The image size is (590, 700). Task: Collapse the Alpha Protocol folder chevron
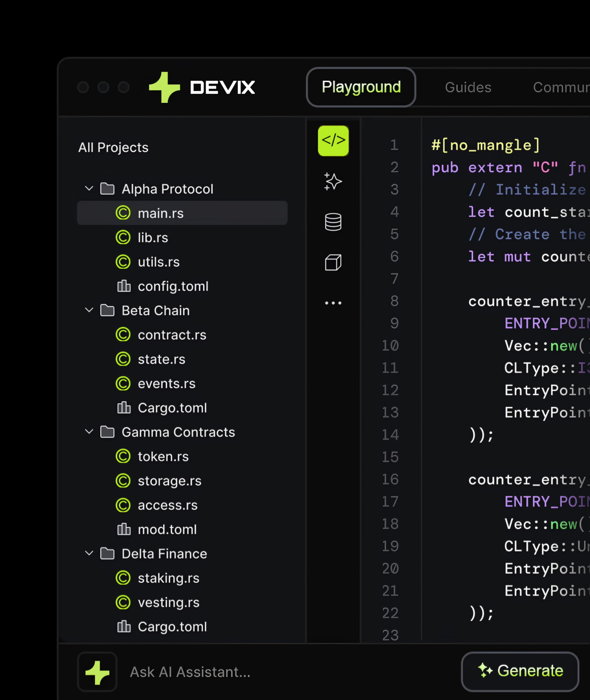coord(89,189)
